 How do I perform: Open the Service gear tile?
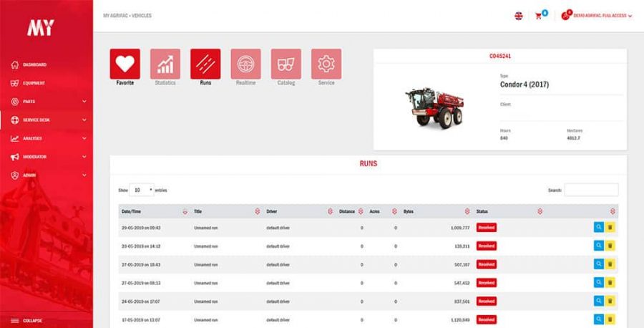click(x=326, y=64)
